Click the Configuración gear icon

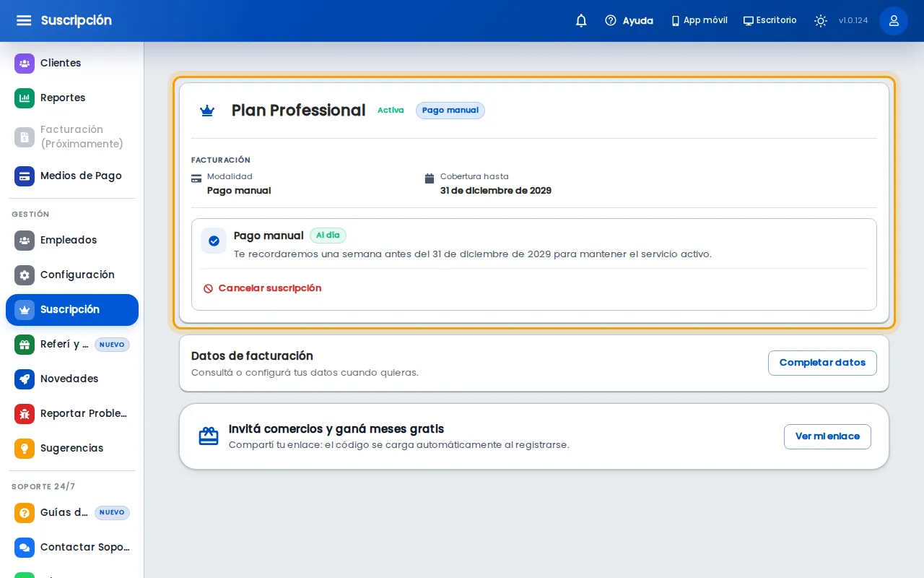click(25, 275)
